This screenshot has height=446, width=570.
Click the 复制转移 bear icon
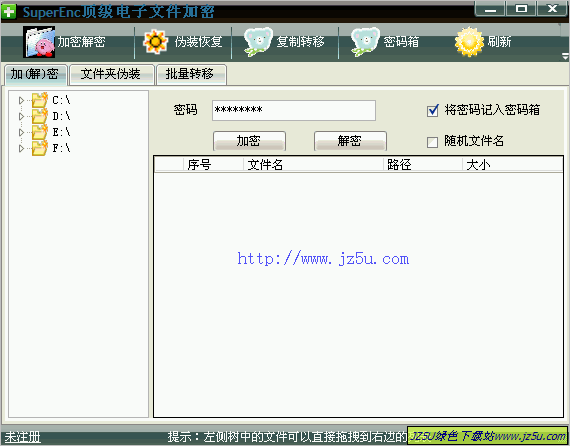[258, 42]
